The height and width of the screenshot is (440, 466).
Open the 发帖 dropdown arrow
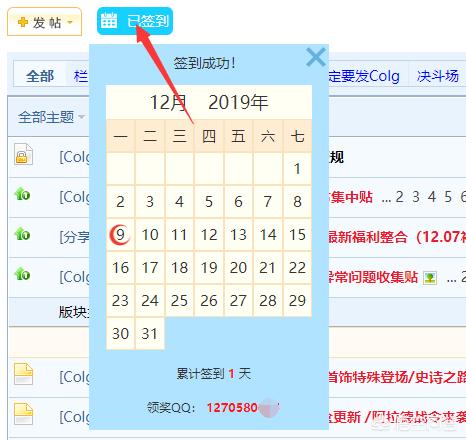[x=70, y=22]
